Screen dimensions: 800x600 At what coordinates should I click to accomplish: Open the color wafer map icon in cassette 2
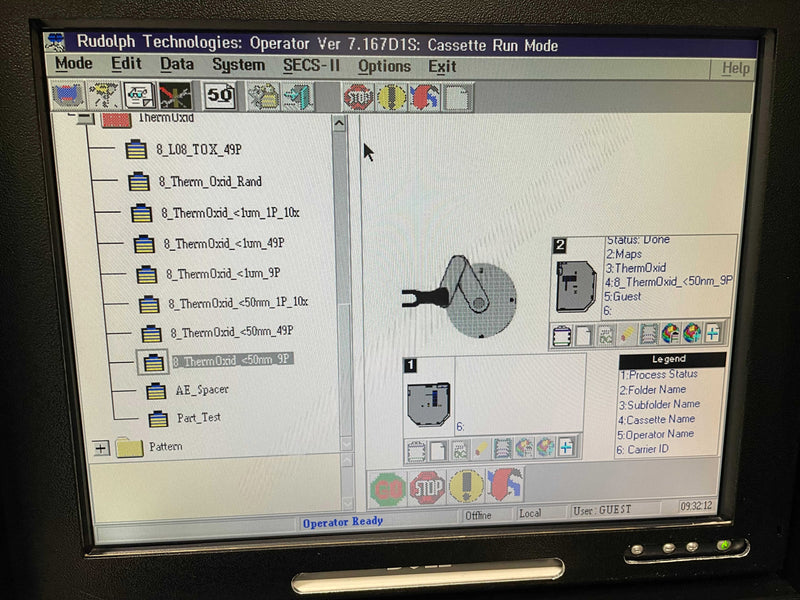pyautogui.click(x=670, y=334)
